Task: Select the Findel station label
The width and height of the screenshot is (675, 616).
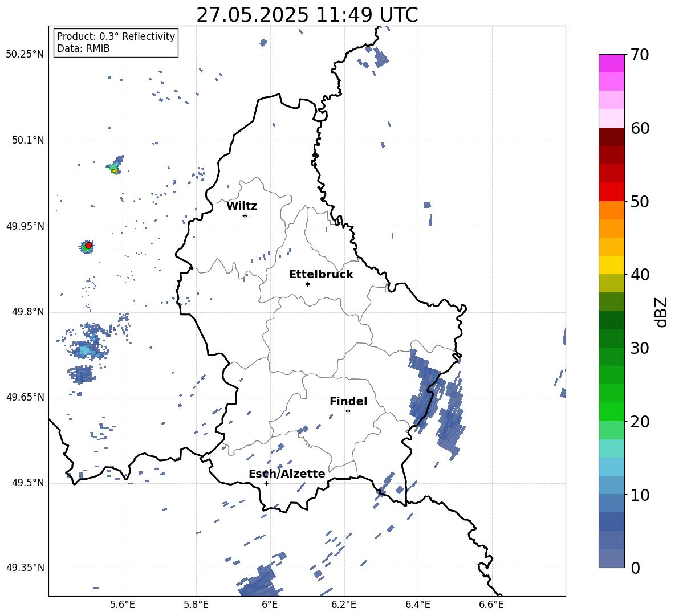Action: [348, 401]
